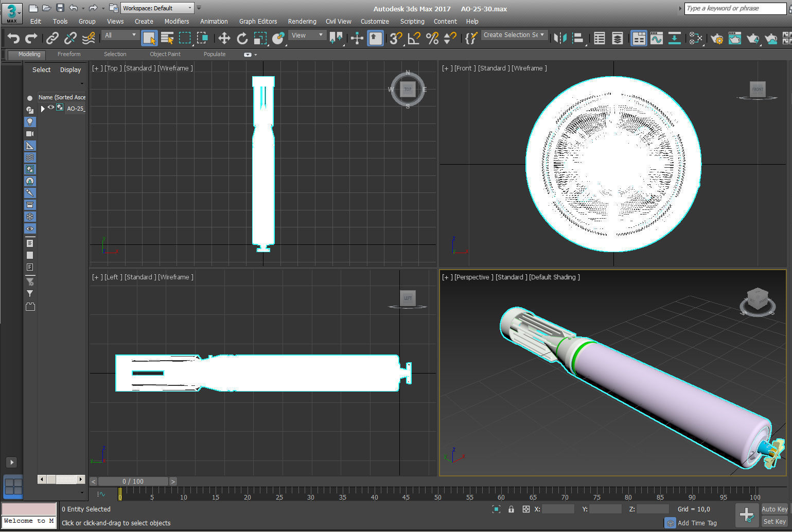Image resolution: width=792 pixels, height=532 pixels.
Task: Activate the Select Object tool
Action: [149, 38]
